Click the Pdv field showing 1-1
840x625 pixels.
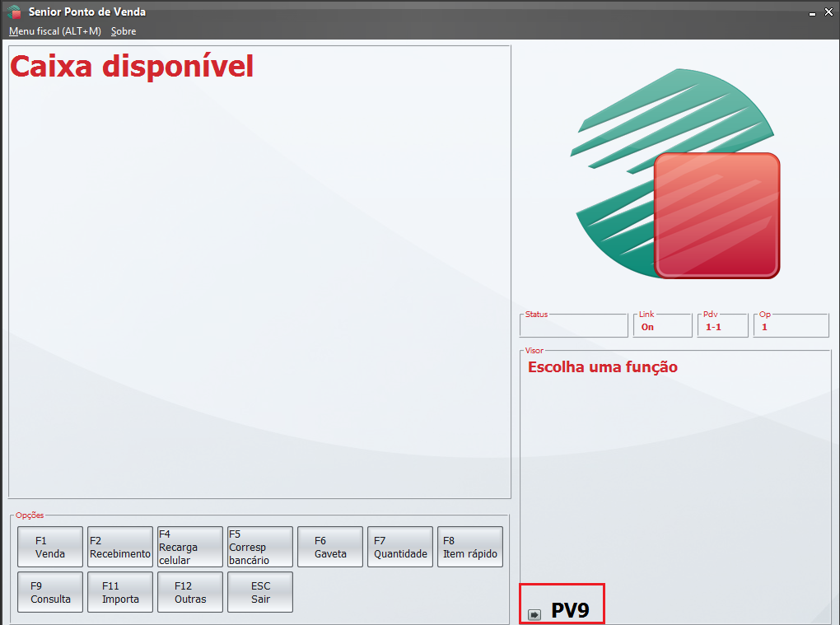coord(723,326)
